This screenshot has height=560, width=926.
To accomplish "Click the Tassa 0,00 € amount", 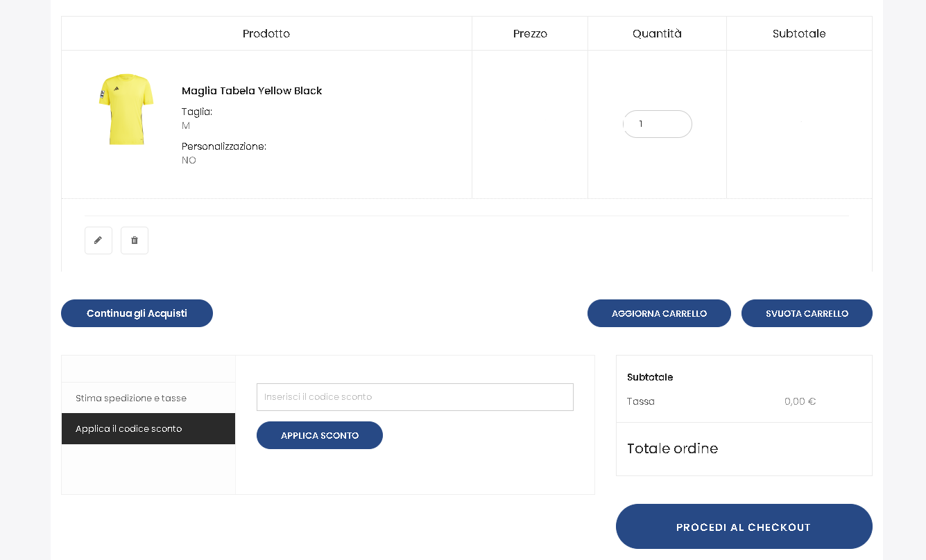I will point(800,401).
